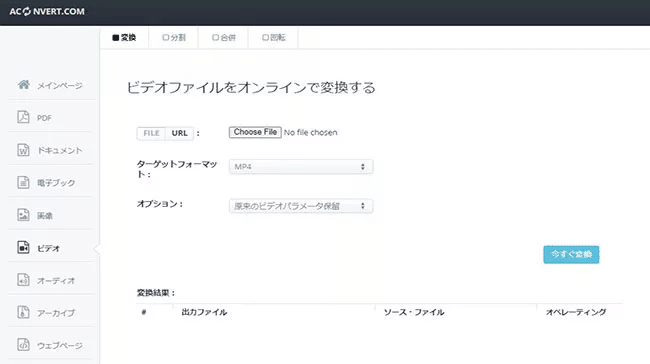
Task: Click the Choose File button
Action: 255,132
